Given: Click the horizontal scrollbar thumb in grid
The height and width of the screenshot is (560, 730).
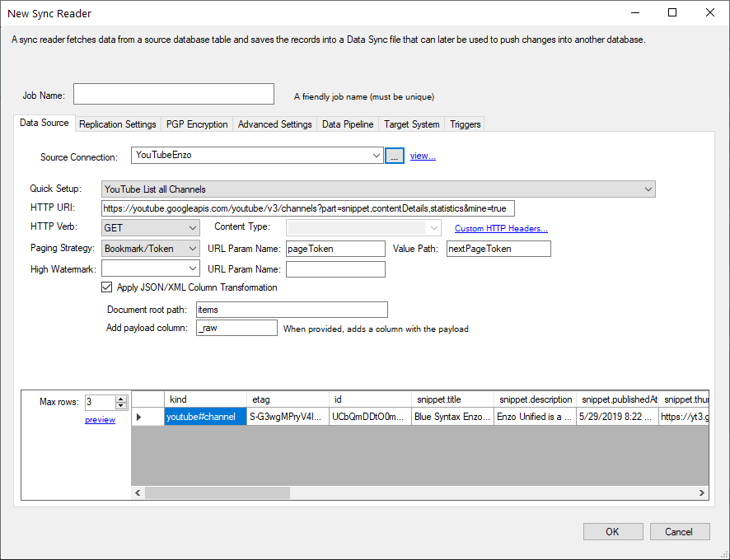Looking at the screenshot, I should 218,492.
